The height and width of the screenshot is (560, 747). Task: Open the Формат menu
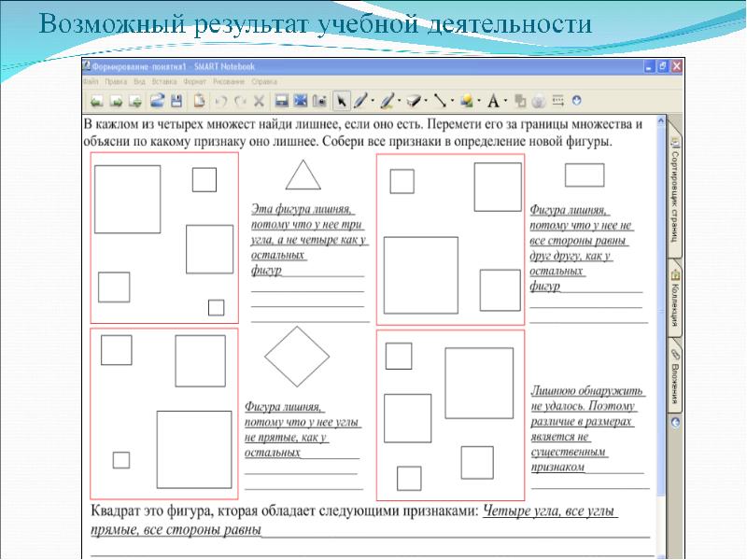pyautogui.click(x=195, y=82)
